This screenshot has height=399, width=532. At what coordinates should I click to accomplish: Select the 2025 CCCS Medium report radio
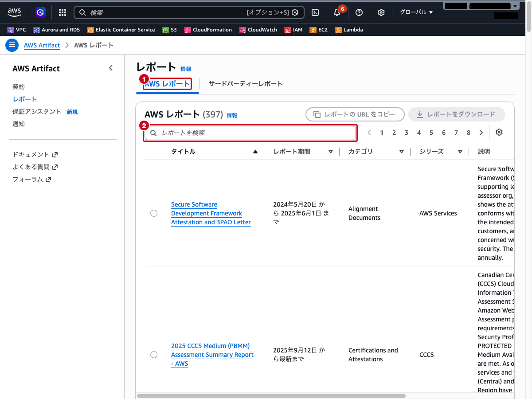[x=154, y=355]
